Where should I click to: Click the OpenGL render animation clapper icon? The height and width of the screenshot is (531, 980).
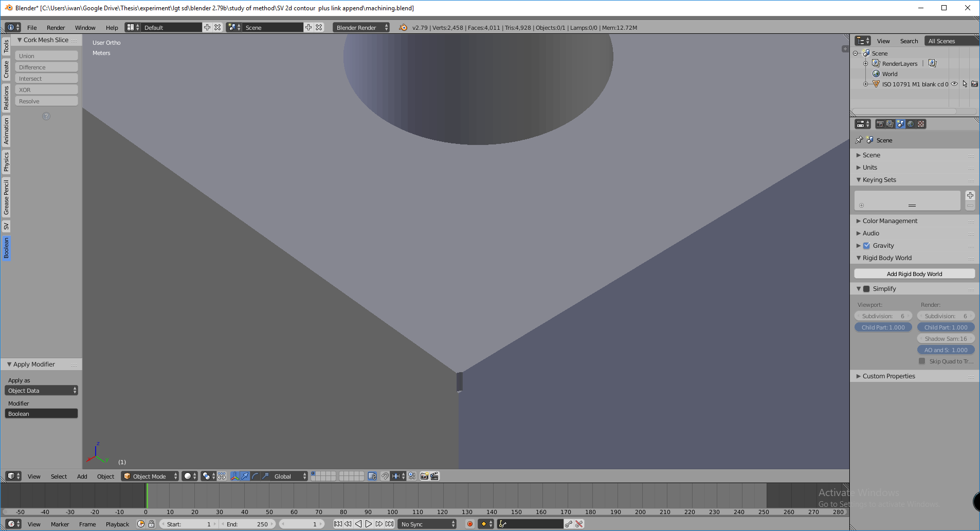[434, 476]
